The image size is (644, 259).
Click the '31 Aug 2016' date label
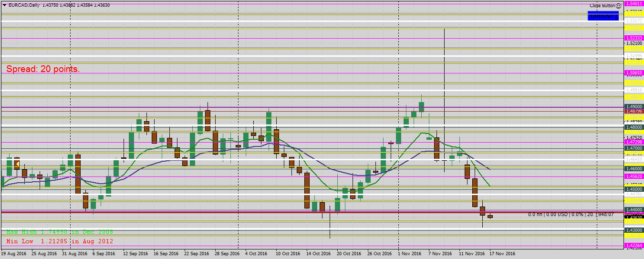75,254
